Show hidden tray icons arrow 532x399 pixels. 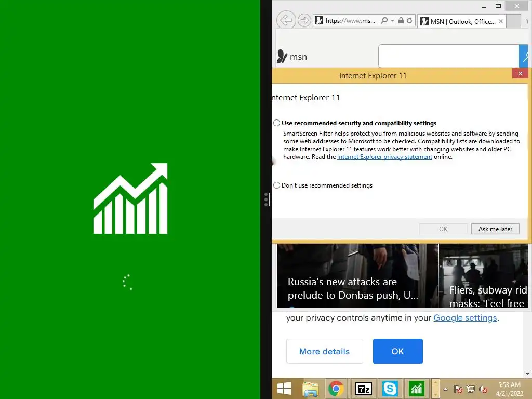(445, 389)
